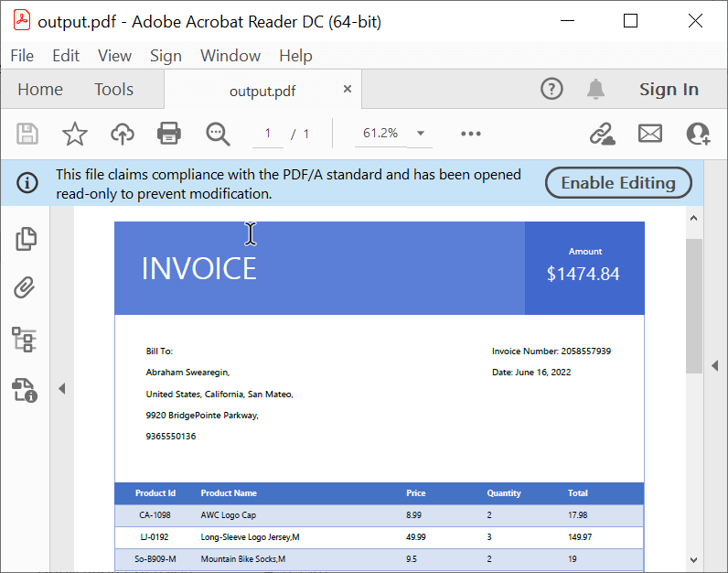Share a link to this file
The image size is (728, 573).
click(602, 134)
